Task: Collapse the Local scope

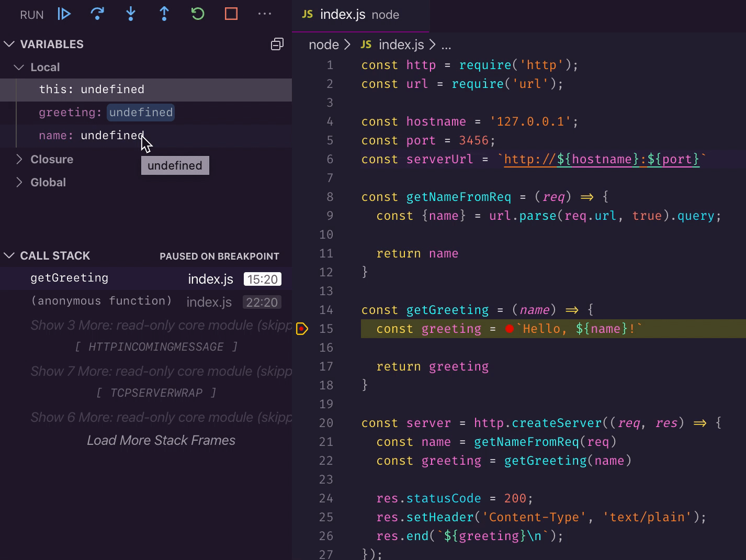Action: [x=19, y=68]
